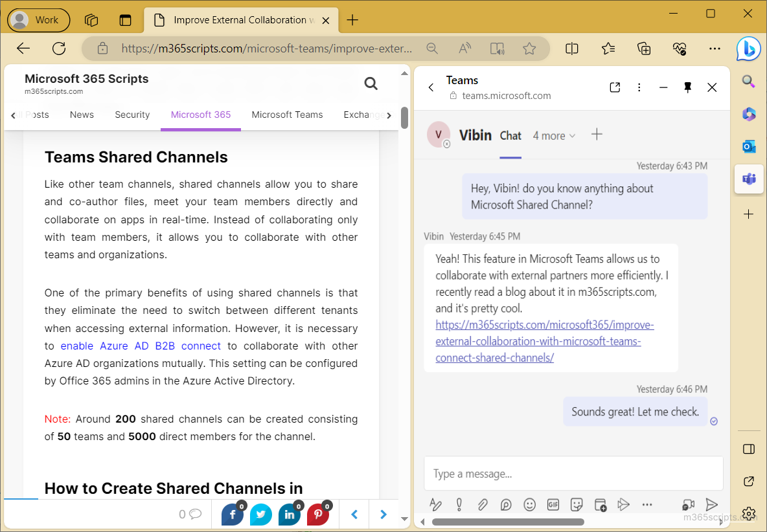Select the Teams icon in Edge sidebar
The width and height of the screenshot is (767, 532).
pyautogui.click(x=749, y=179)
